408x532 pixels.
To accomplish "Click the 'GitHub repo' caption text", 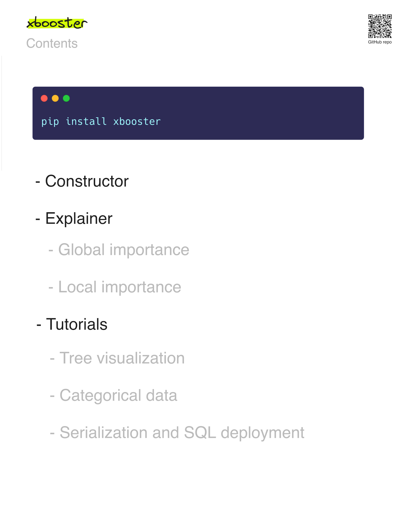I will pos(380,42).
